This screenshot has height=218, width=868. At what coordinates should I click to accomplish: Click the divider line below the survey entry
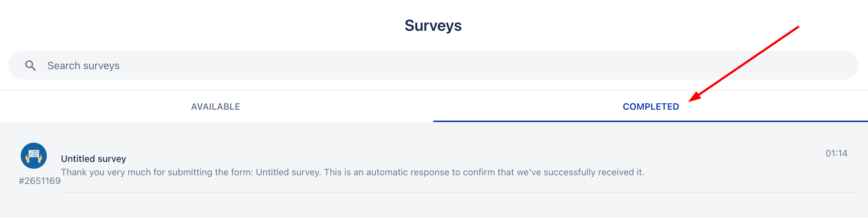(462, 192)
